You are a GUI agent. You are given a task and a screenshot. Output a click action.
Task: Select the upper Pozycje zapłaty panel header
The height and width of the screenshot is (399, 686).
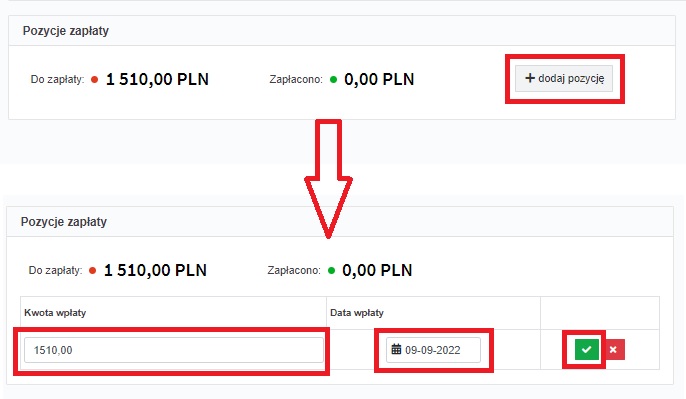342,31
